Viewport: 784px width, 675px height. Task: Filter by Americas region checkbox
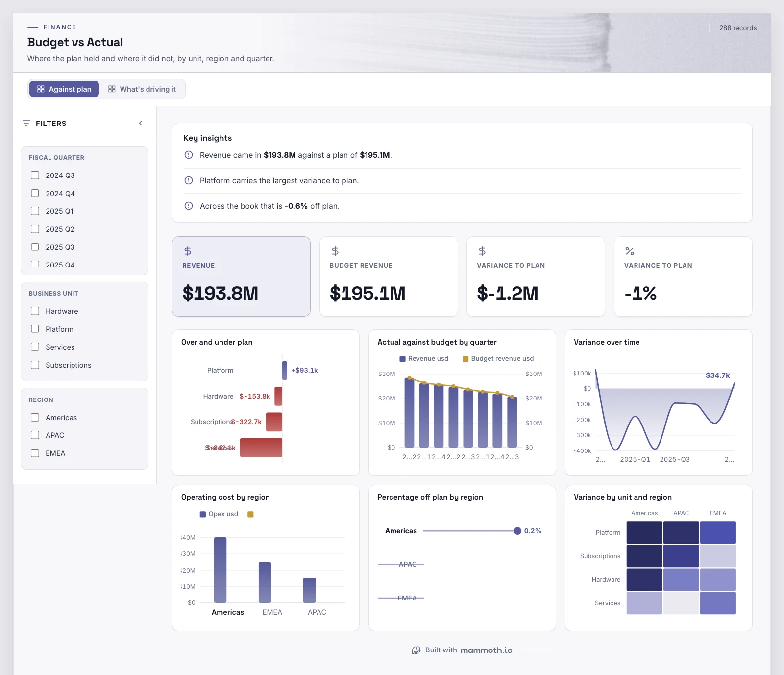35,417
